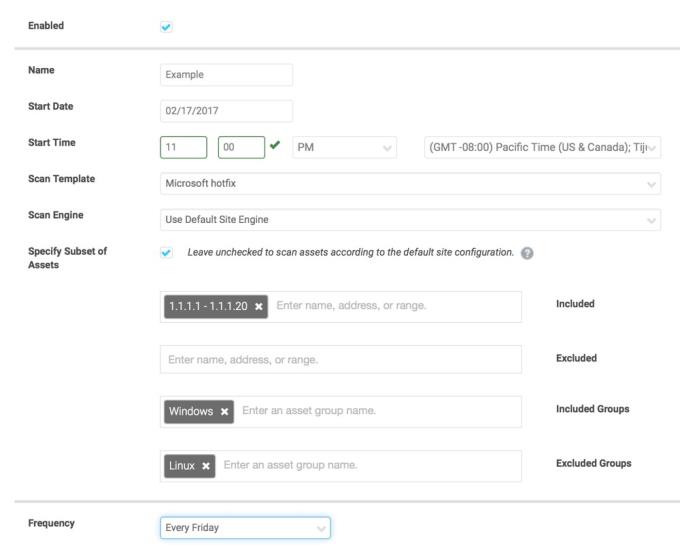Click the Included assets address input

tap(395, 306)
